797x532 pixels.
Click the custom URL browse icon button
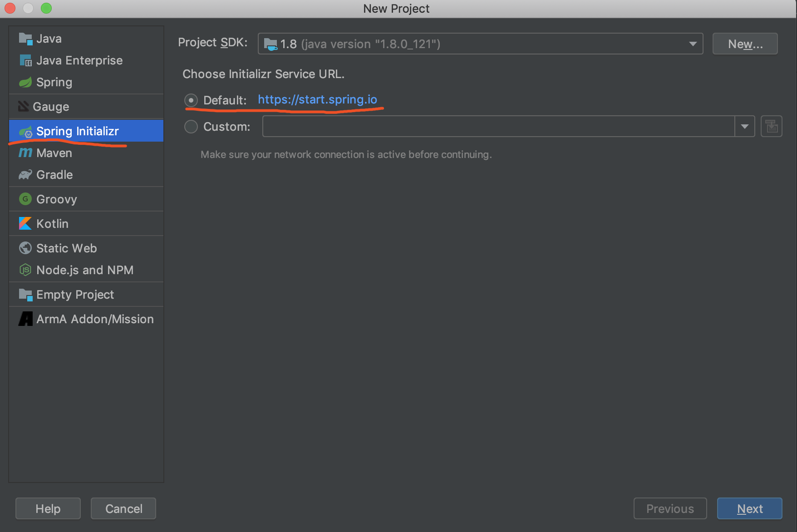772,126
